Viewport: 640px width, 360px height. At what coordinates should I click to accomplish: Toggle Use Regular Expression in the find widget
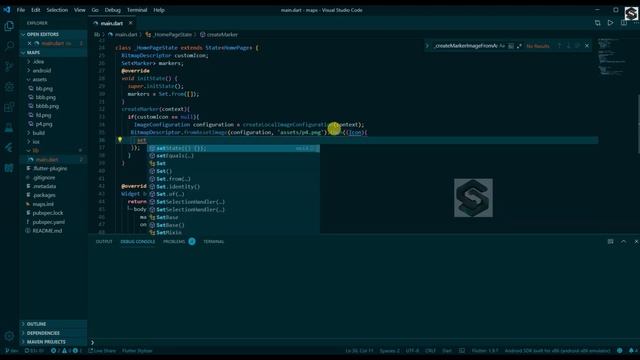[519, 46]
